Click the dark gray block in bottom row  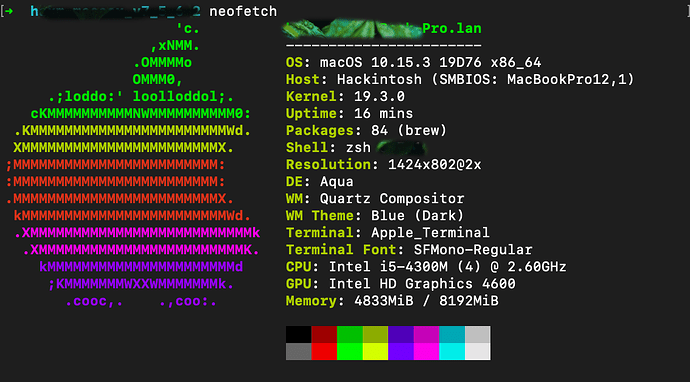coord(298,352)
